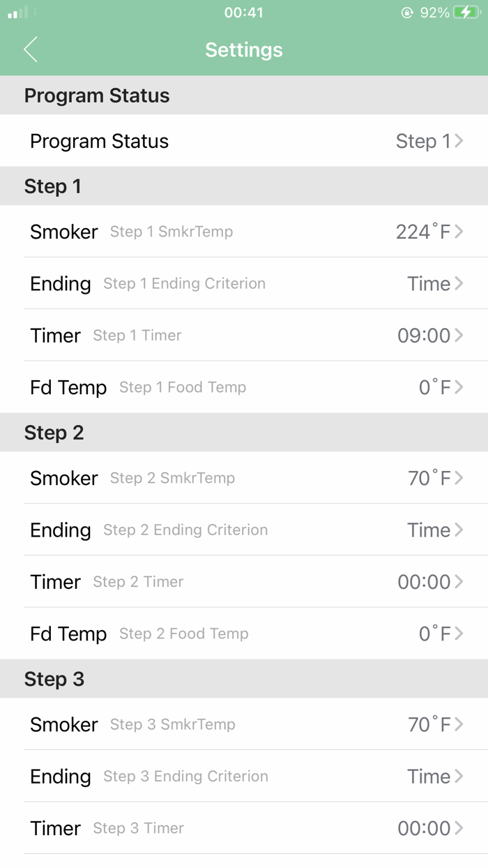Adjust Step 1 Food Temp value
488x868 pixels.
pyautogui.click(x=244, y=387)
